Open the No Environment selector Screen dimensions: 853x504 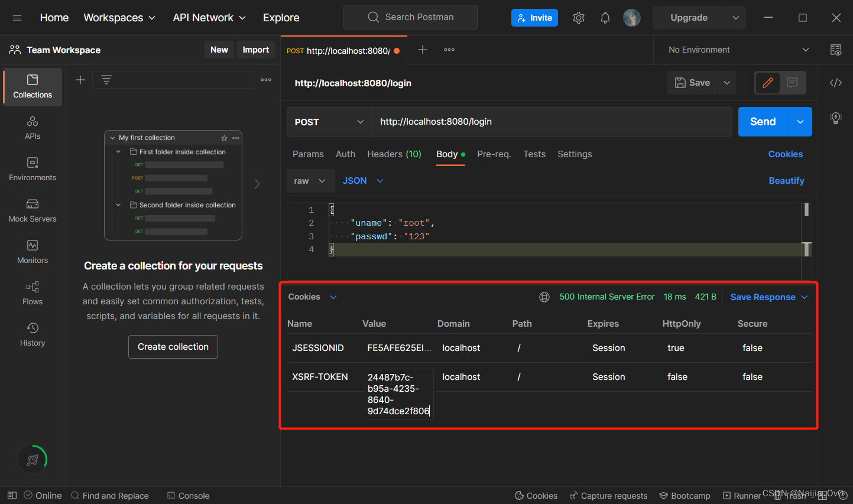(739, 50)
